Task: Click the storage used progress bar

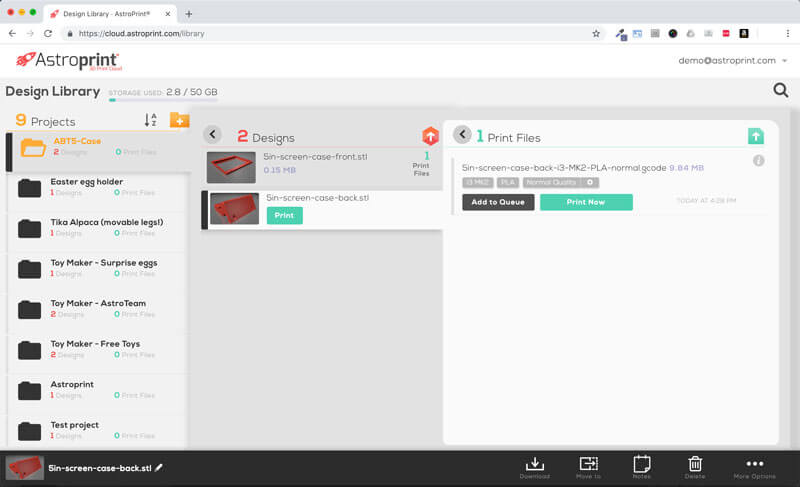Action: 162,100
